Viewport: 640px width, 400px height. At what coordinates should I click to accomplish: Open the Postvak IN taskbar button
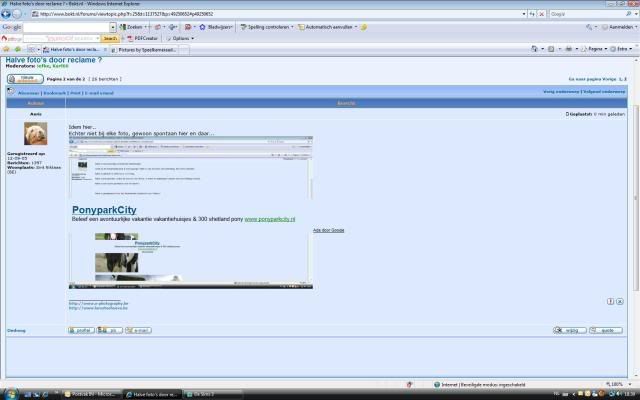coord(92,394)
